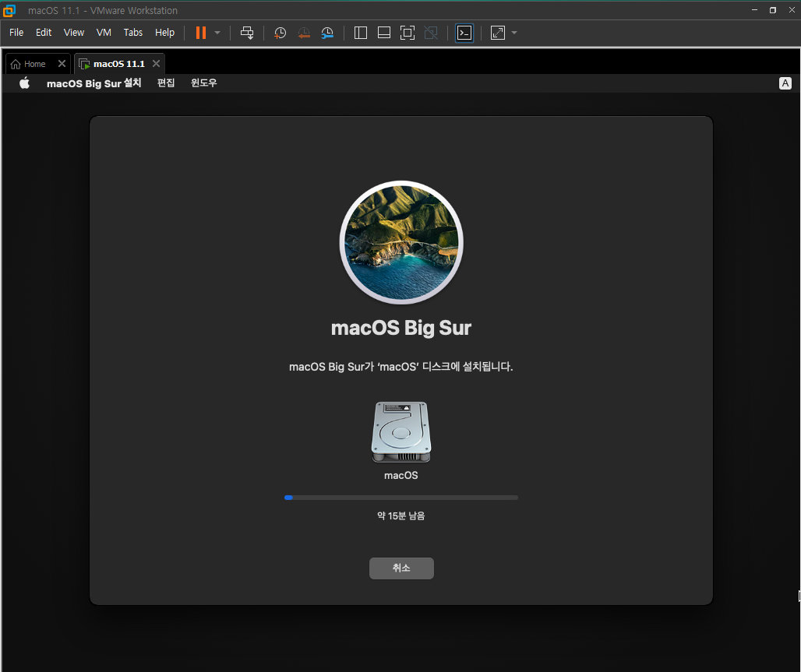The width and height of the screenshot is (801, 672).
Task: Click the installation progress bar
Action: point(401,498)
